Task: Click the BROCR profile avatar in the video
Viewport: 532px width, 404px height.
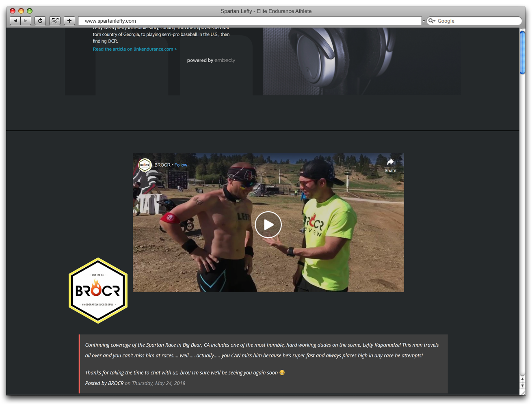Action: (x=145, y=165)
